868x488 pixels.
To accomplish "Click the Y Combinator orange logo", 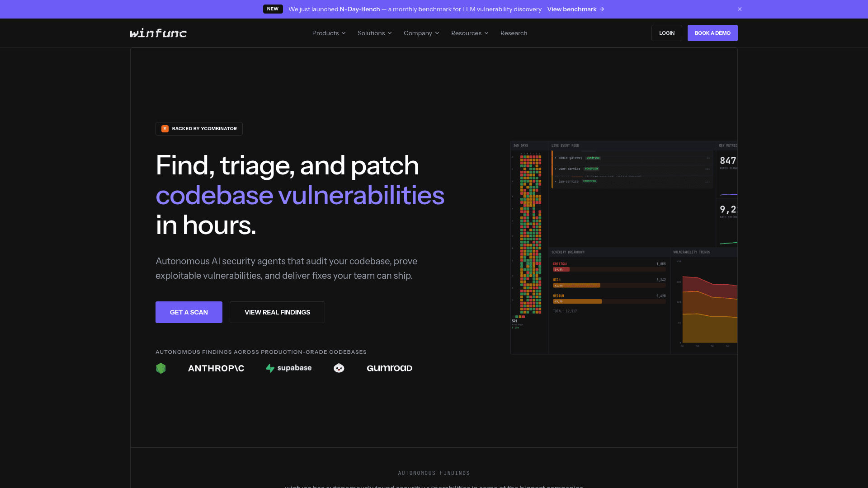I will pyautogui.click(x=165, y=129).
